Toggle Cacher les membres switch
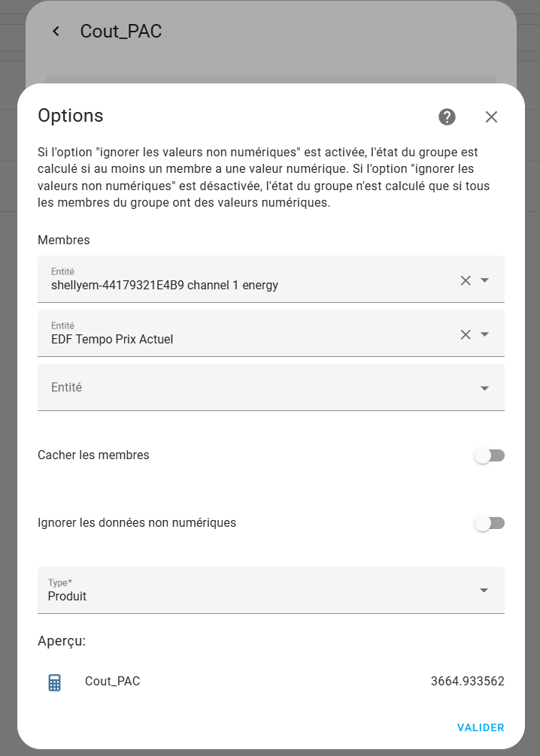The width and height of the screenshot is (540, 756). (x=490, y=455)
